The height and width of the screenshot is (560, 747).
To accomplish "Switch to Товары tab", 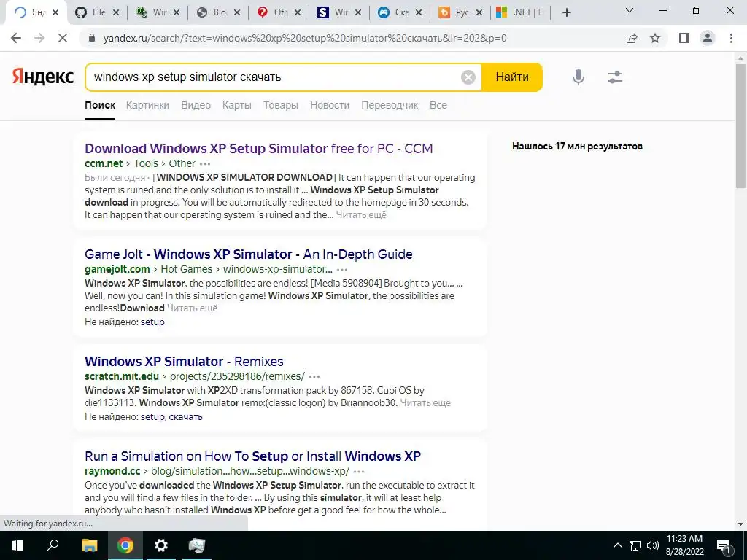I will (281, 105).
